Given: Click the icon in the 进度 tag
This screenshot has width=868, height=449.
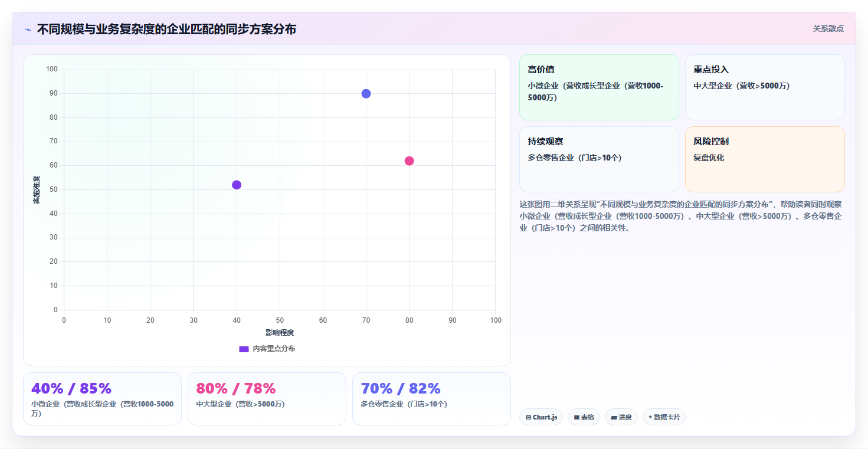Looking at the screenshot, I should tap(614, 417).
